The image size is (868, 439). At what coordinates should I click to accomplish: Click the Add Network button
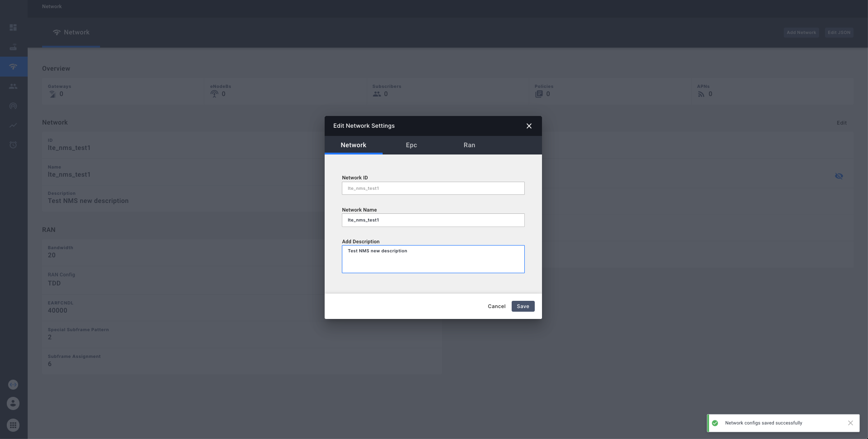click(x=801, y=32)
